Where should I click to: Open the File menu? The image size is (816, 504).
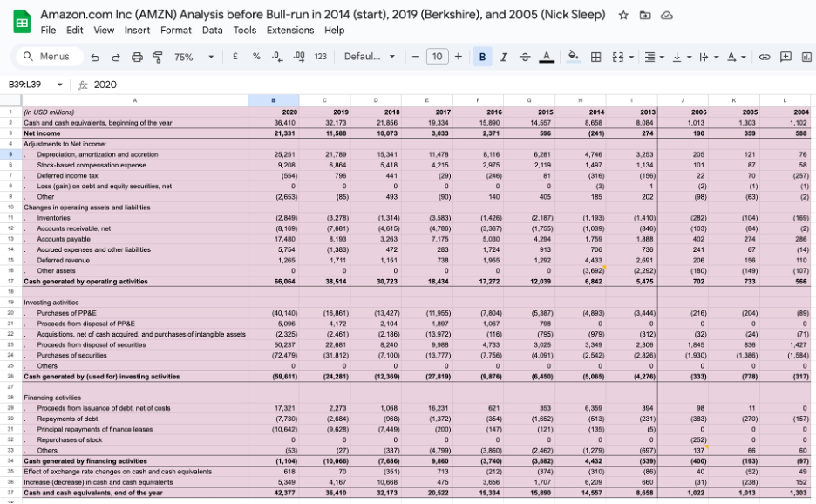pyautogui.click(x=48, y=31)
